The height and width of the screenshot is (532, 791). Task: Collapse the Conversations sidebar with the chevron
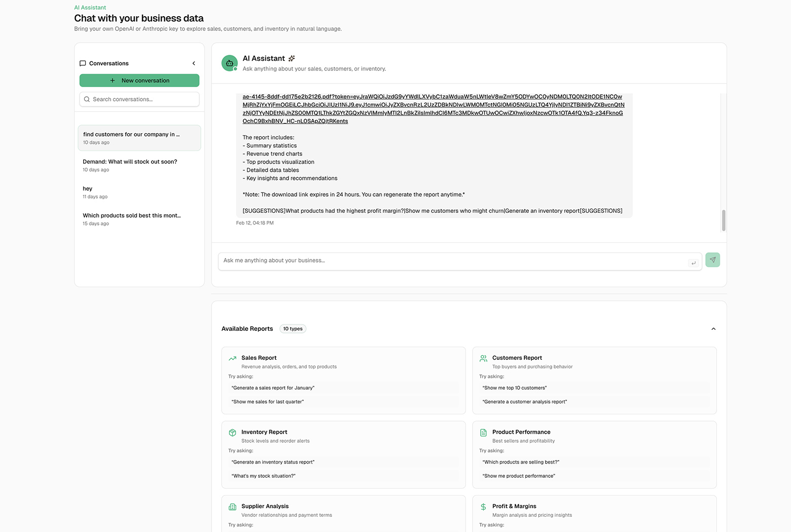(193, 63)
